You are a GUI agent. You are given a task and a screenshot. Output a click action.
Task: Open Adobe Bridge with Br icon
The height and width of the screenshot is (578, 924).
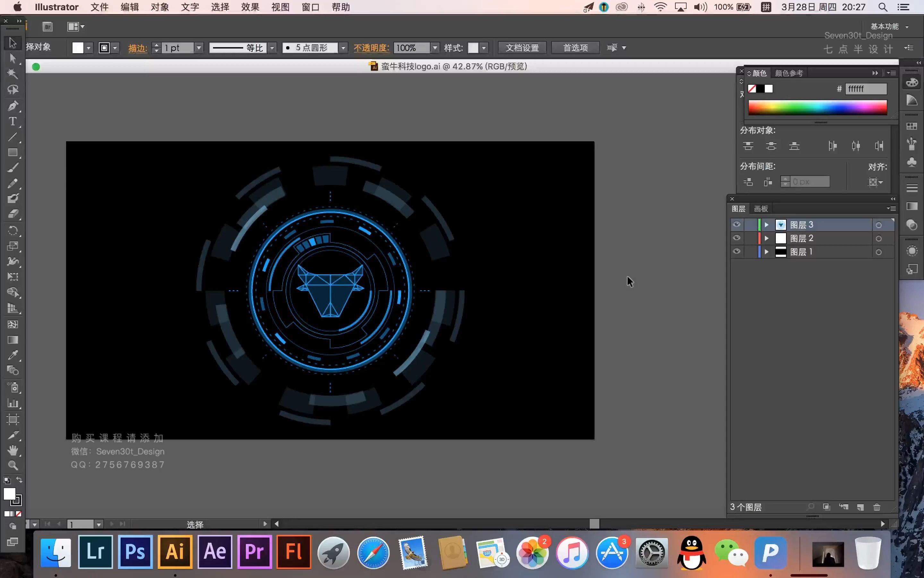[x=48, y=27]
